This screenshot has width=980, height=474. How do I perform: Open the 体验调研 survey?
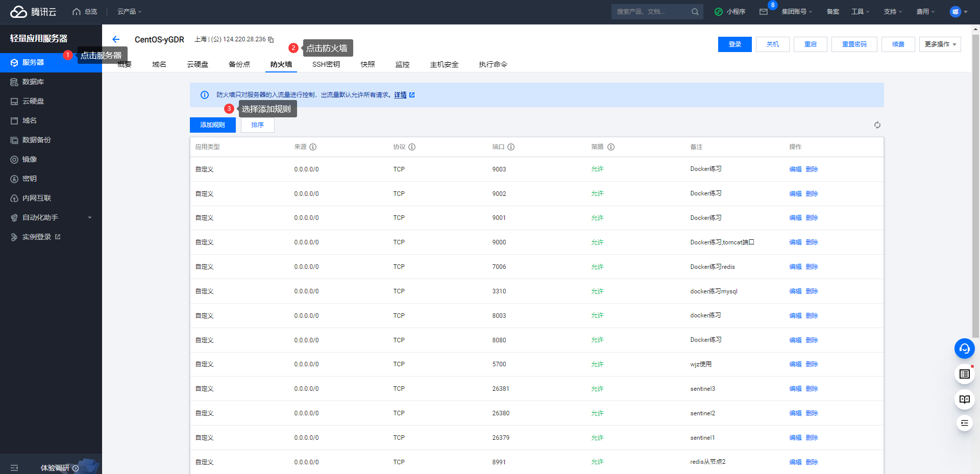60,468
